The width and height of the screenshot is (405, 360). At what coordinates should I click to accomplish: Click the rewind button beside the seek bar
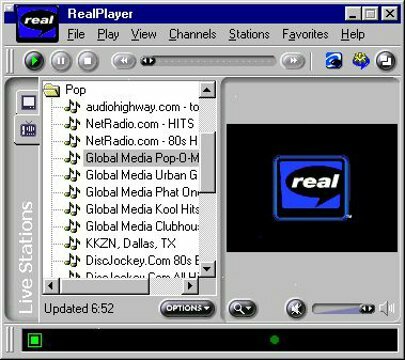[124, 61]
